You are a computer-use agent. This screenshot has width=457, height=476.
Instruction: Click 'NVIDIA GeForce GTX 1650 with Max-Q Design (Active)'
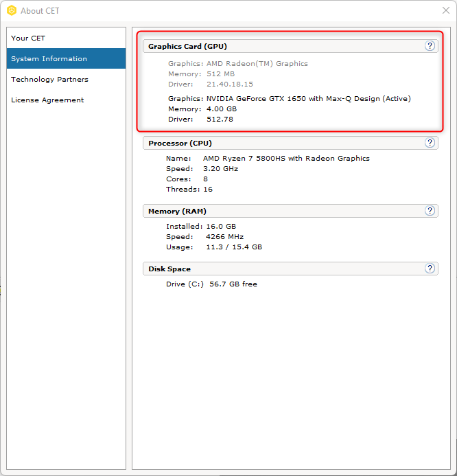click(x=309, y=99)
